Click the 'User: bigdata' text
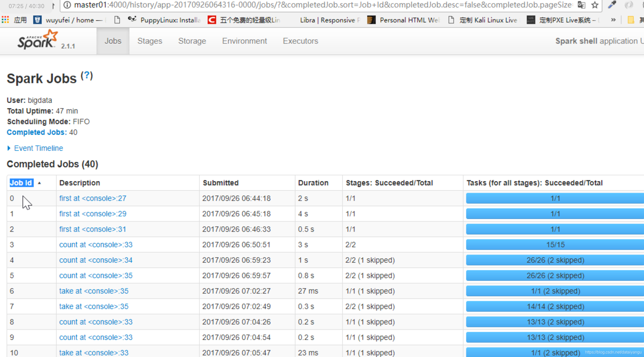The height and width of the screenshot is (357, 644). [29, 100]
